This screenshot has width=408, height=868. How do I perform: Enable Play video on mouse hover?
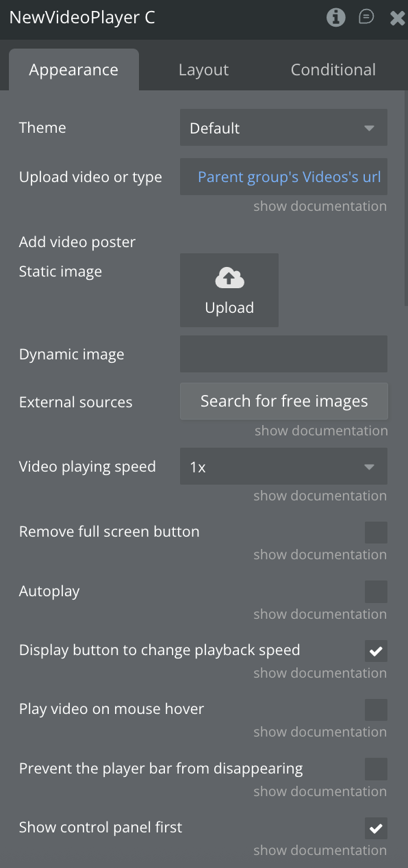click(376, 709)
